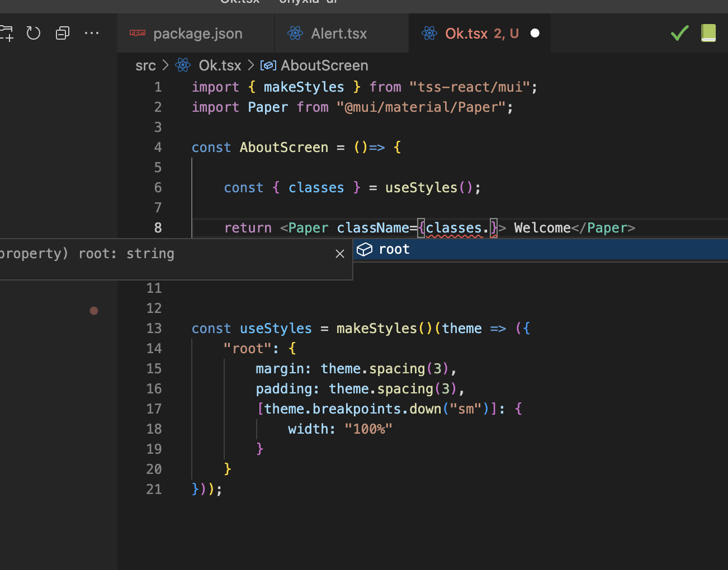Click the breakpoint dot near line 12

coord(94,311)
